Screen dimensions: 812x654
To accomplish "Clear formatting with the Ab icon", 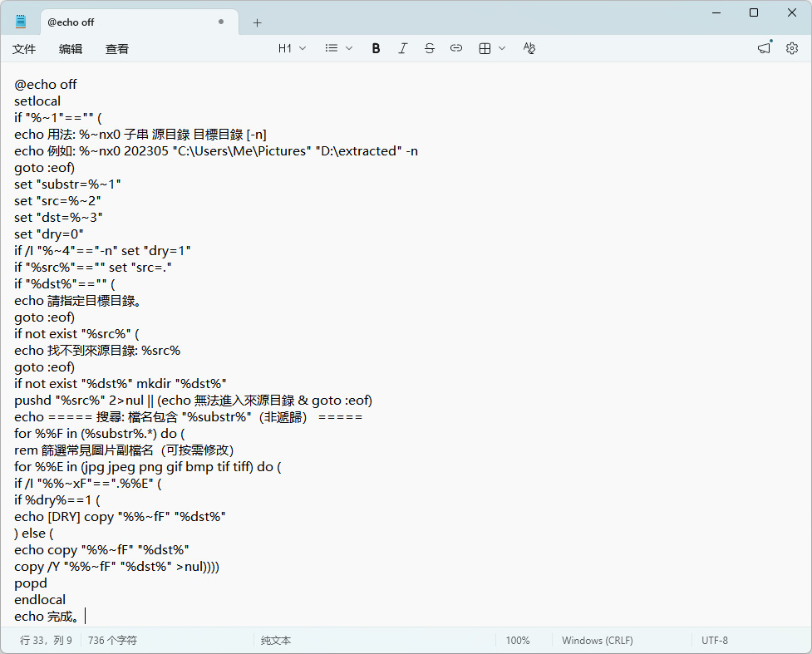I will (x=529, y=49).
